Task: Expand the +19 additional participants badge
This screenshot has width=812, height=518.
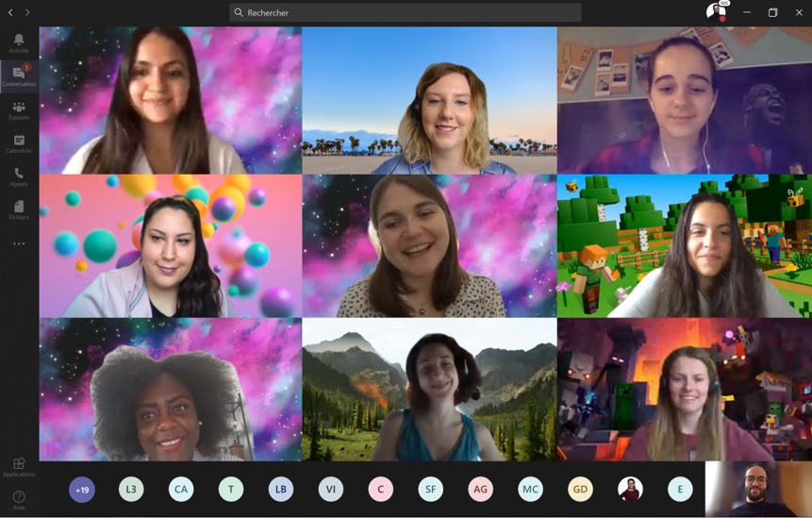Action: [82, 489]
